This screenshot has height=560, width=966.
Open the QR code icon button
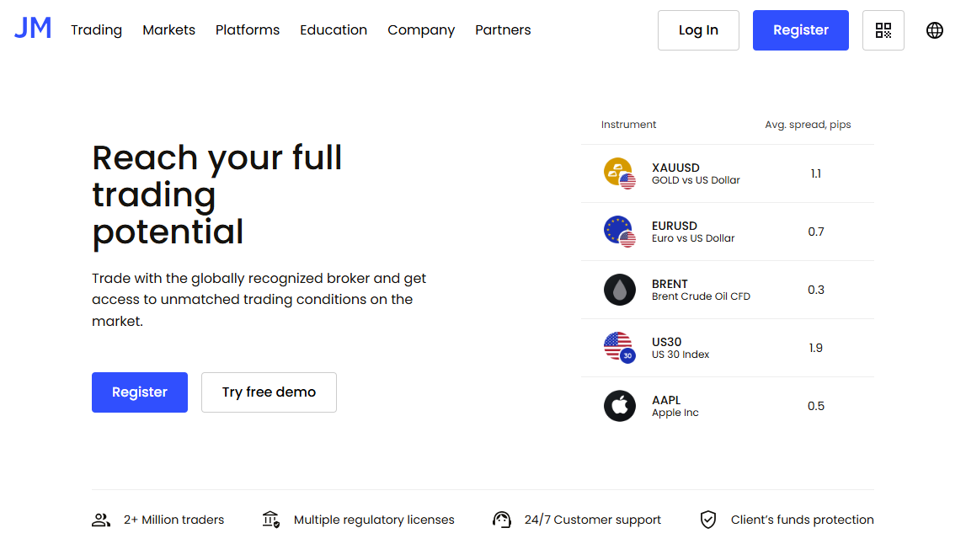click(883, 30)
